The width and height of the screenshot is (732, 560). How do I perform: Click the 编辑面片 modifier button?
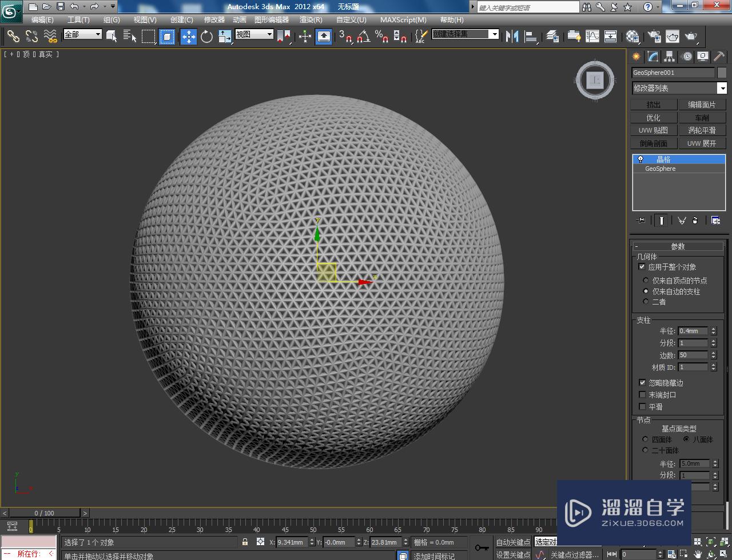point(702,105)
